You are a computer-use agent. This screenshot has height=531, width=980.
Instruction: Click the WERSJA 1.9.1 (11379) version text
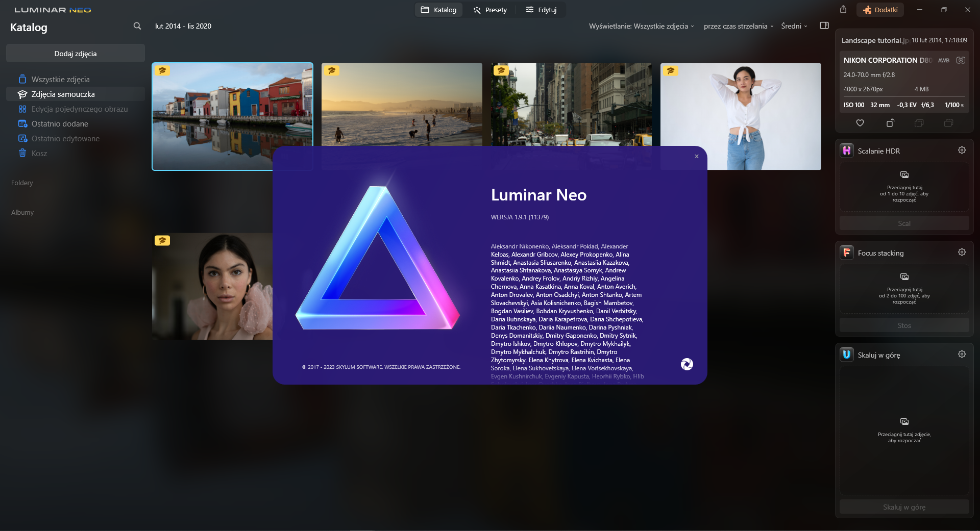coord(520,217)
